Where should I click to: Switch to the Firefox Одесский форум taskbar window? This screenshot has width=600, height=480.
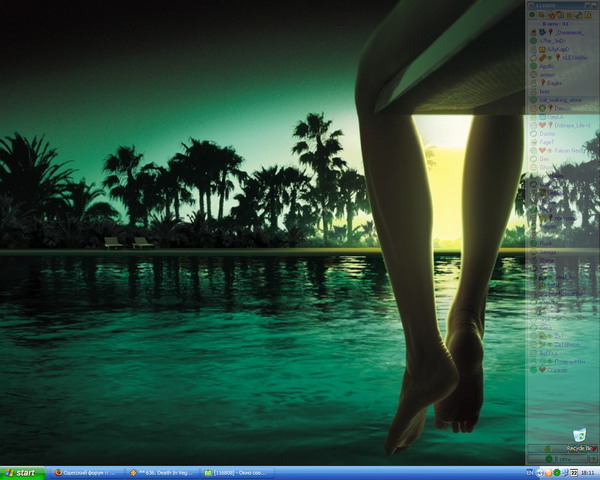(88, 473)
